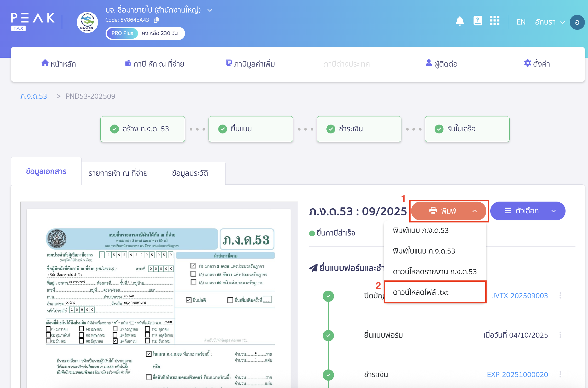Open the notification bell icon
This screenshot has height=388, width=588.
coord(460,21)
